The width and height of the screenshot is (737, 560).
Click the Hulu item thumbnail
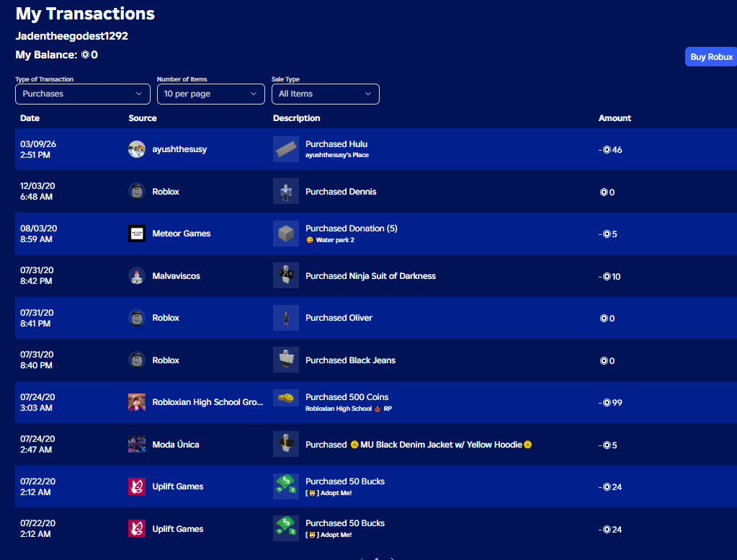click(x=286, y=149)
